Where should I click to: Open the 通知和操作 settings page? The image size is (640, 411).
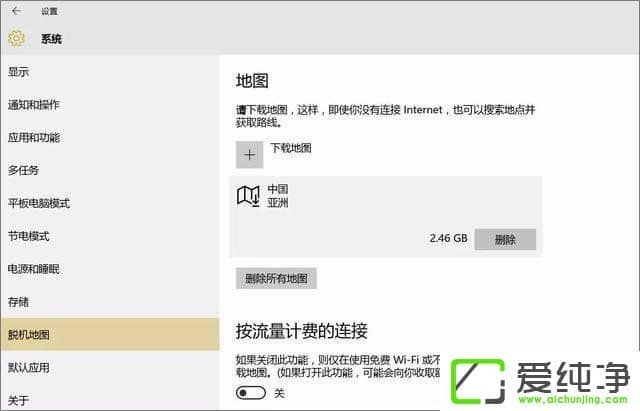tap(110, 105)
